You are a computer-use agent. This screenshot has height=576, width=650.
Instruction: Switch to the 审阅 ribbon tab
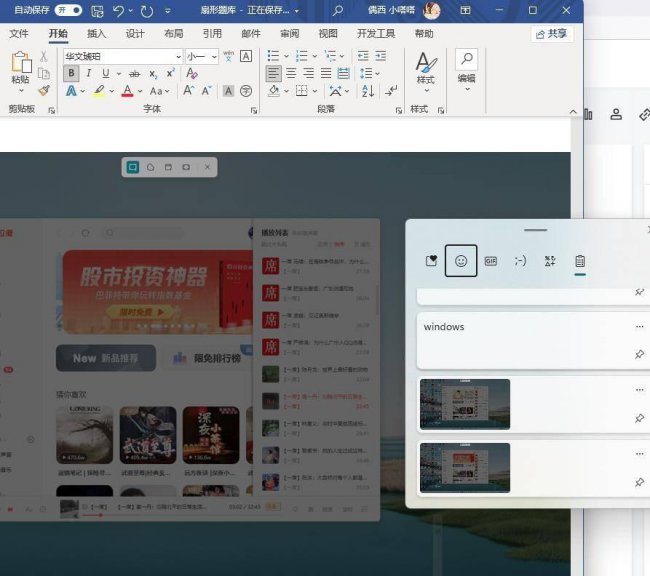(289, 34)
